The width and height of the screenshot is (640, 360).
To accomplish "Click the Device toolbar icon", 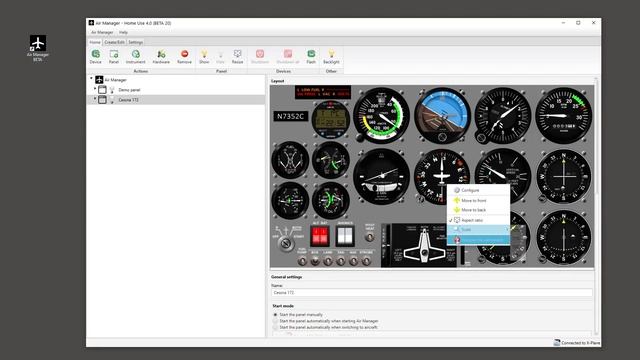I will pos(96,54).
